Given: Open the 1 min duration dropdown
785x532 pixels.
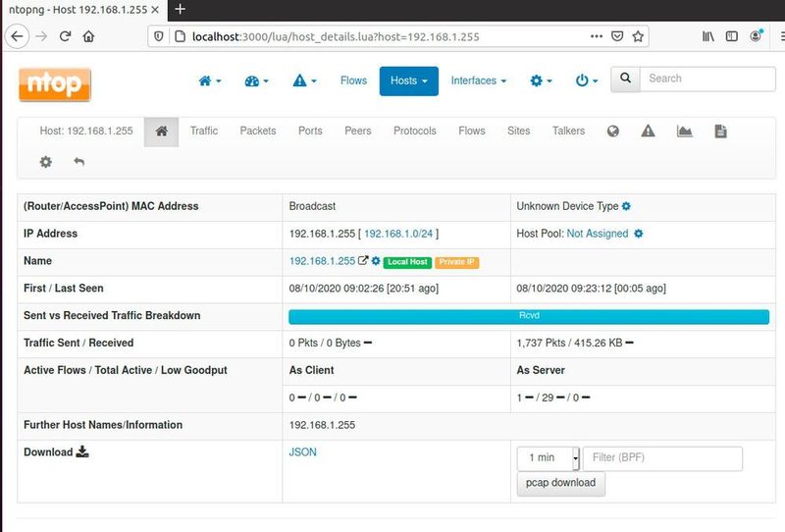Looking at the screenshot, I should [x=549, y=458].
